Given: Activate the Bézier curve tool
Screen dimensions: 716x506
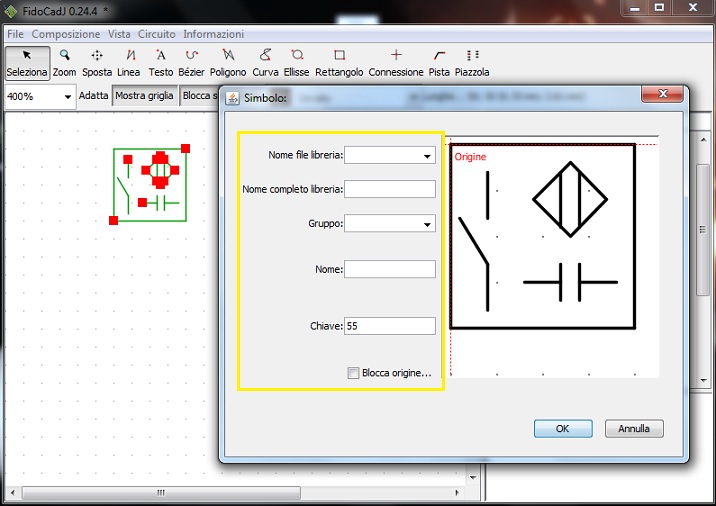Looking at the screenshot, I should point(191,62).
